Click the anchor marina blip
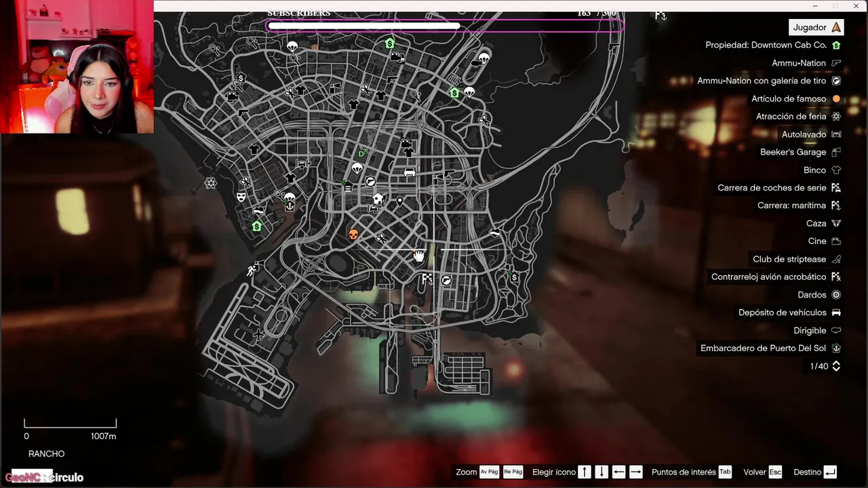 click(290, 206)
